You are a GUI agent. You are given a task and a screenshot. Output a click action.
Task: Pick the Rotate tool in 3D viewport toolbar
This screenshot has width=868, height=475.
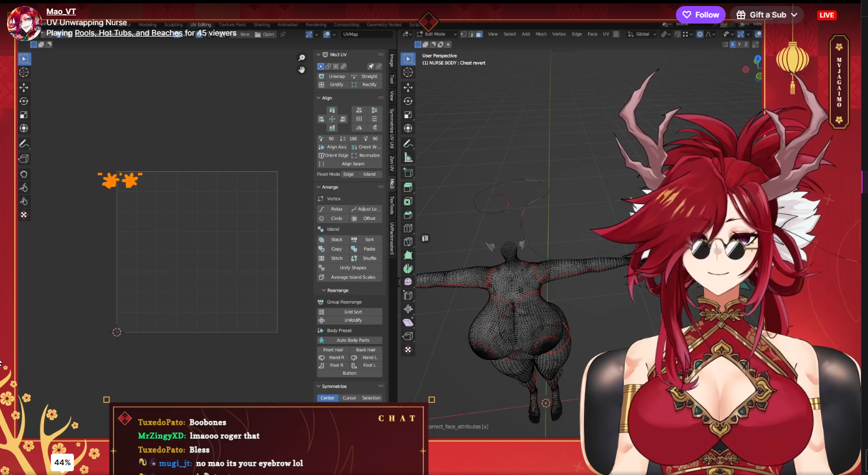[408, 101]
